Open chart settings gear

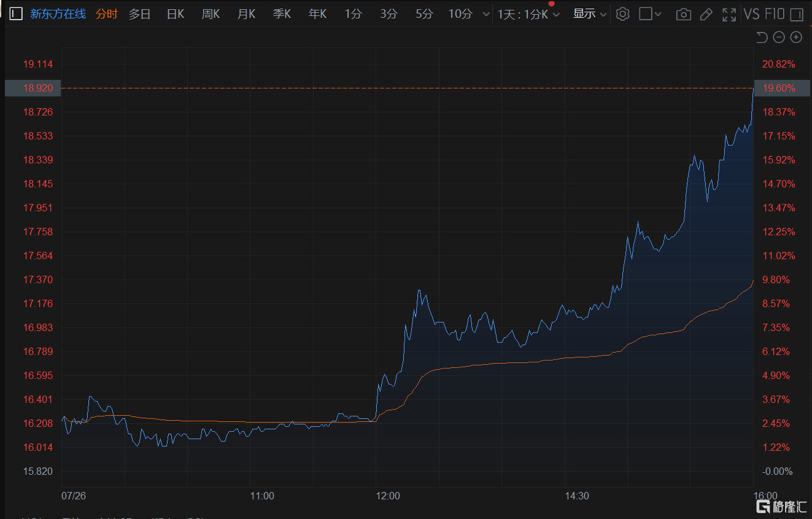[622, 14]
